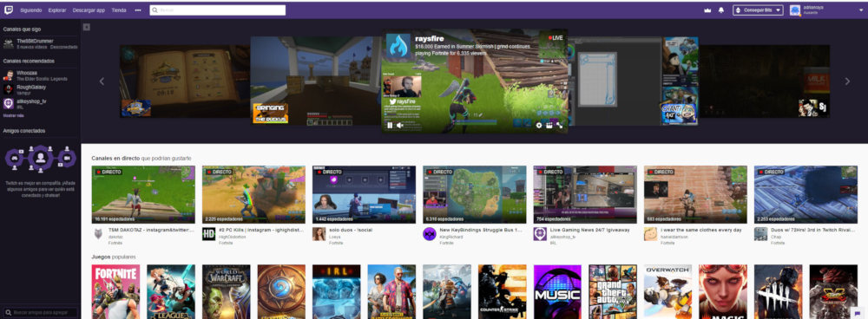
Task: Open Music category cover
Action: click(557, 292)
